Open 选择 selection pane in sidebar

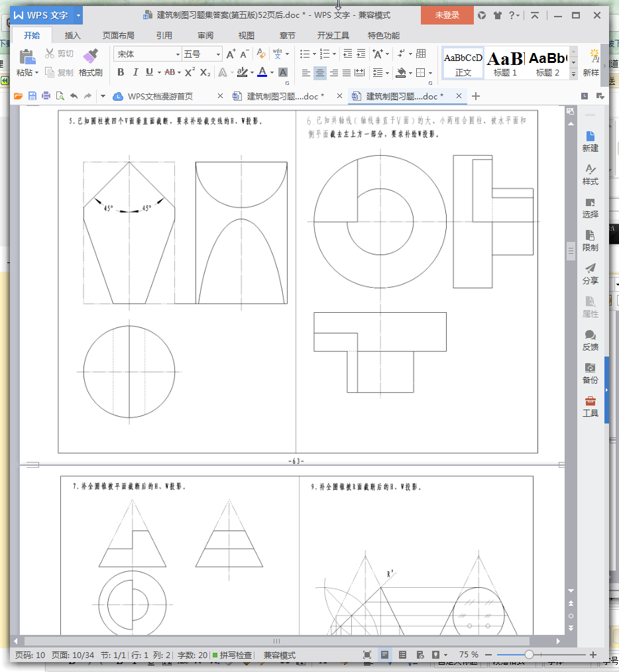591,208
